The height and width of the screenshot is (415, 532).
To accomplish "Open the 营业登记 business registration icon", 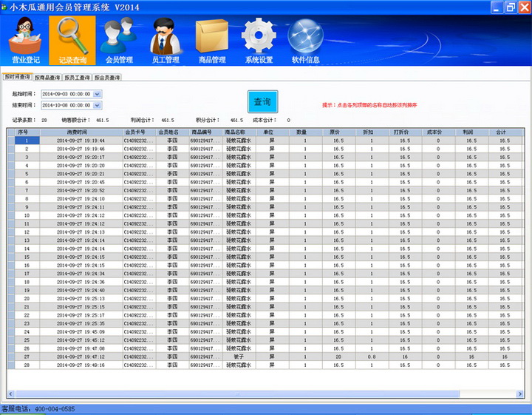I will coord(25,38).
